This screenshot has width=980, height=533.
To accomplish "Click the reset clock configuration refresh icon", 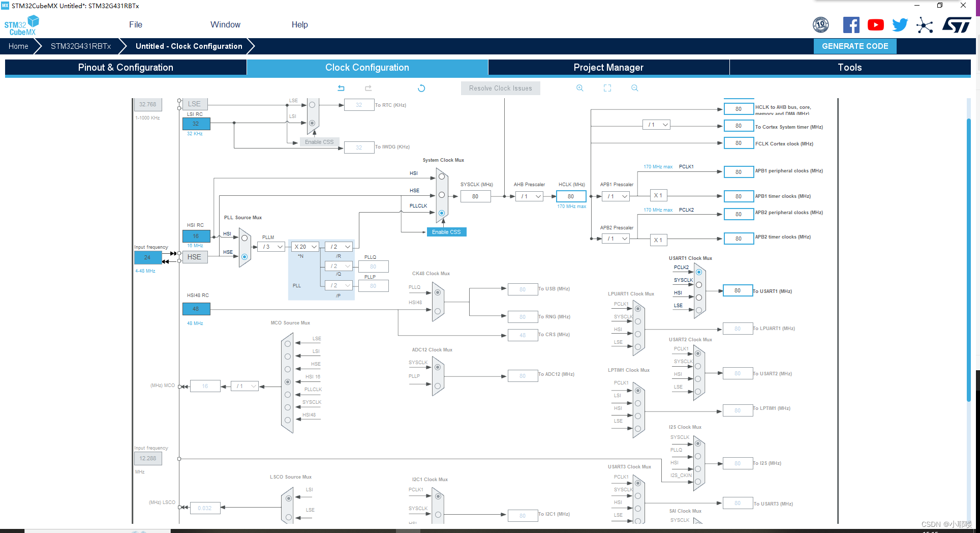I will click(421, 88).
